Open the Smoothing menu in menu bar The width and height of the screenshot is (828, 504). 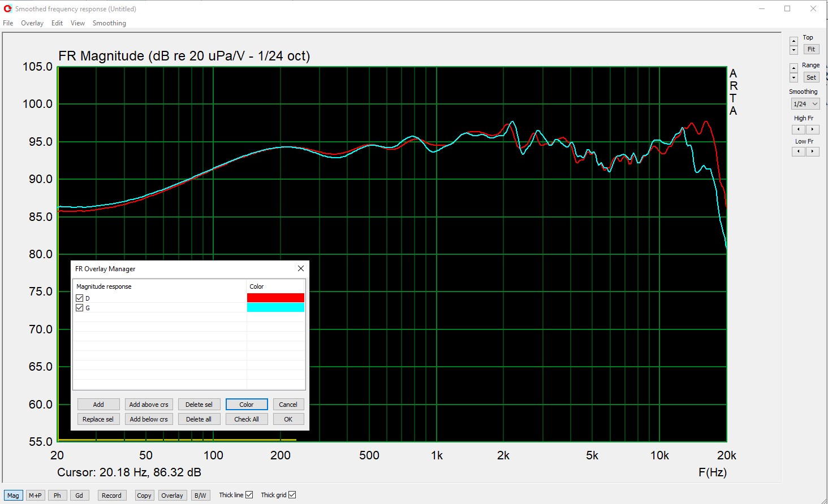tap(109, 23)
